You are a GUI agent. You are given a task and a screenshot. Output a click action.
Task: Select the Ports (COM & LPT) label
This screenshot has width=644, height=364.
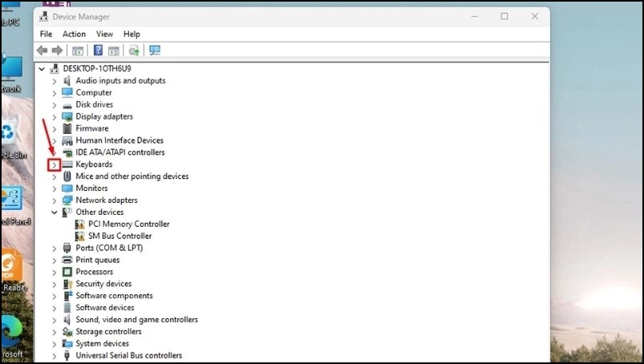(x=109, y=248)
